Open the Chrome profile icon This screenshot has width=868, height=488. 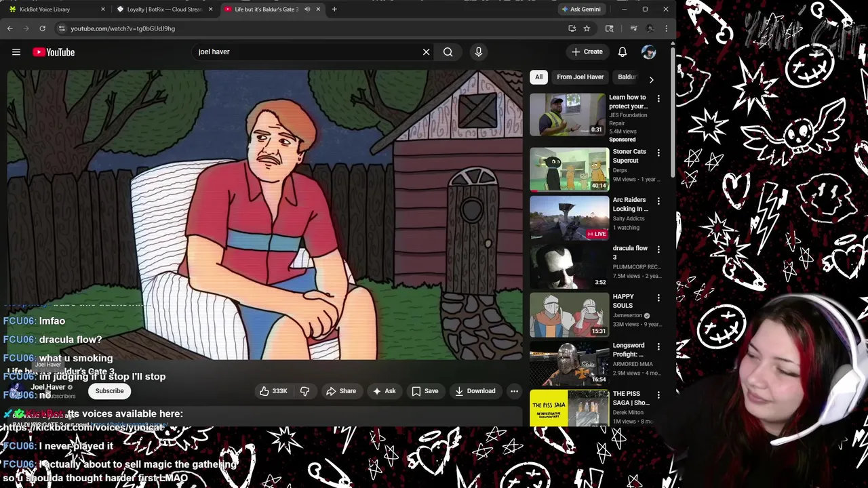tap(650, 28)
